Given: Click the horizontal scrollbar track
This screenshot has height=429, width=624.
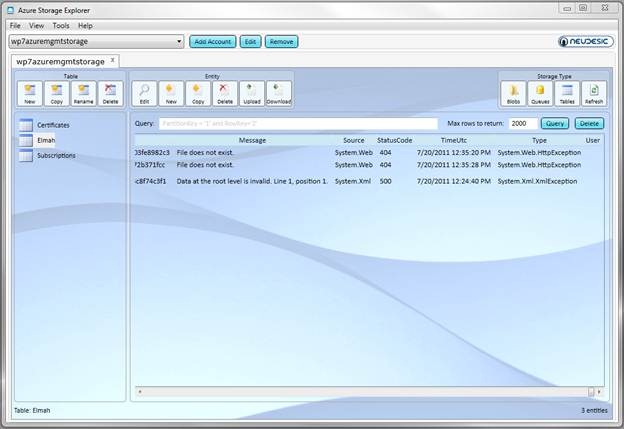Looking at the screenshot, I should (x=364, y=392).
